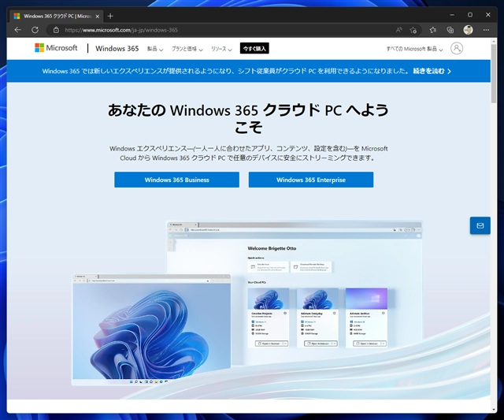
Task: Maximize the browser window
Action: (x=470, y=15)
